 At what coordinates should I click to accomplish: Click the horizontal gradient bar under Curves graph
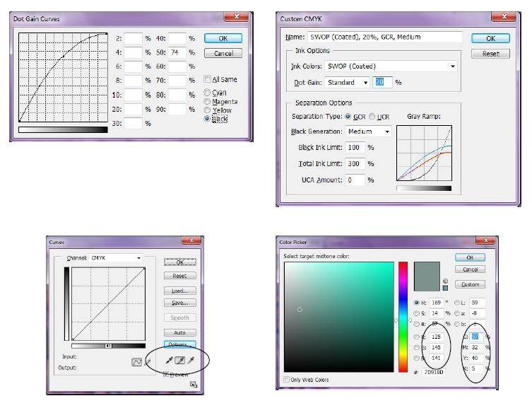pos(109,346)
